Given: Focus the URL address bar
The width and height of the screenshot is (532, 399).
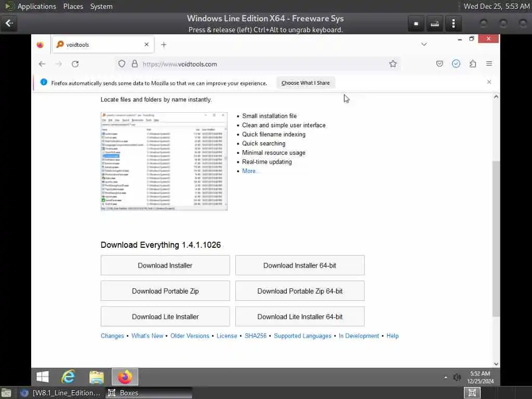Looking at the screenshot, I should [258, 64].
